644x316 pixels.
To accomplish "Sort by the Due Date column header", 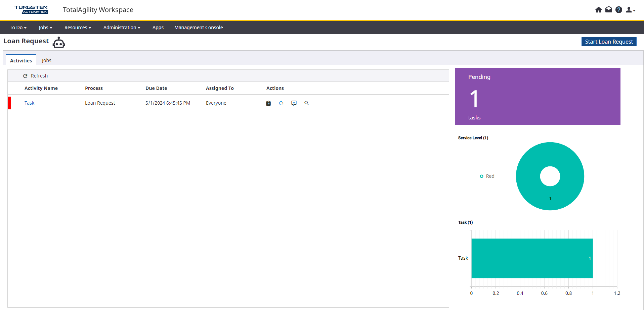I will 156,88.
